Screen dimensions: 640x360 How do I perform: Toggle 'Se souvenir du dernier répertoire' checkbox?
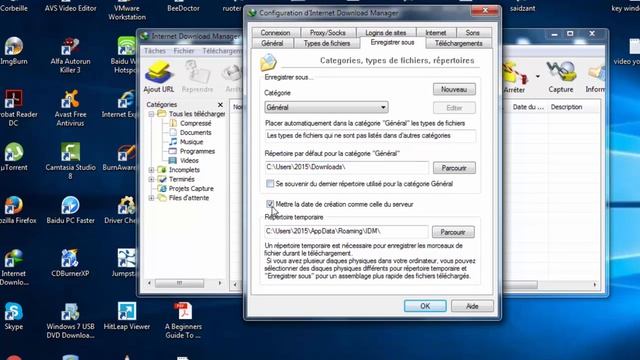click(270, 184)
